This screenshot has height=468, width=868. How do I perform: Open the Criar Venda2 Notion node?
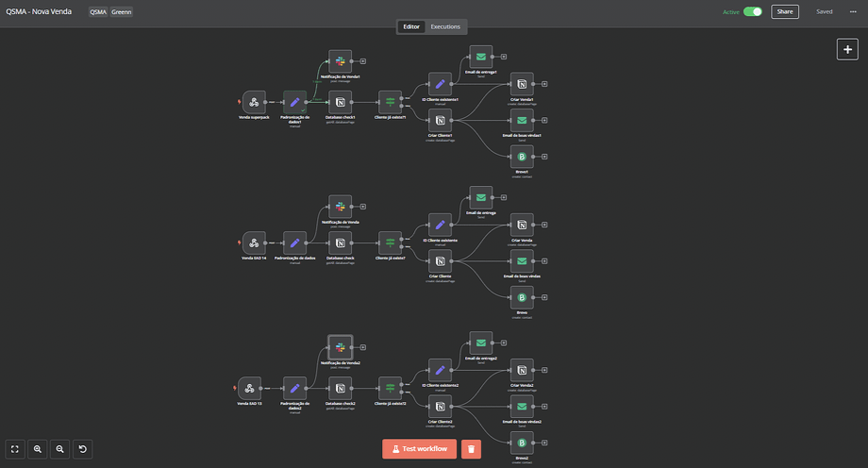[x=522, y=369]
